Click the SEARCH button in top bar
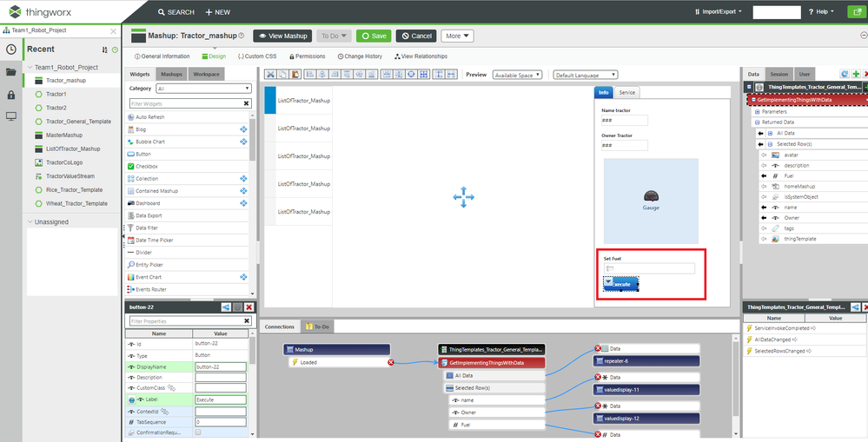Viewport: 868px width, 442px height. tap(176, 12)
